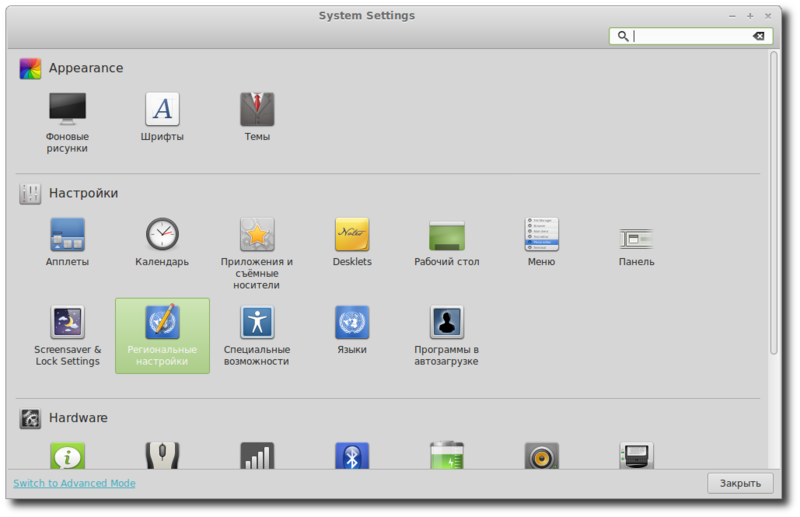800x517 pixels.
Task: Click the Настройки section sliders icon
Action: 30,194
